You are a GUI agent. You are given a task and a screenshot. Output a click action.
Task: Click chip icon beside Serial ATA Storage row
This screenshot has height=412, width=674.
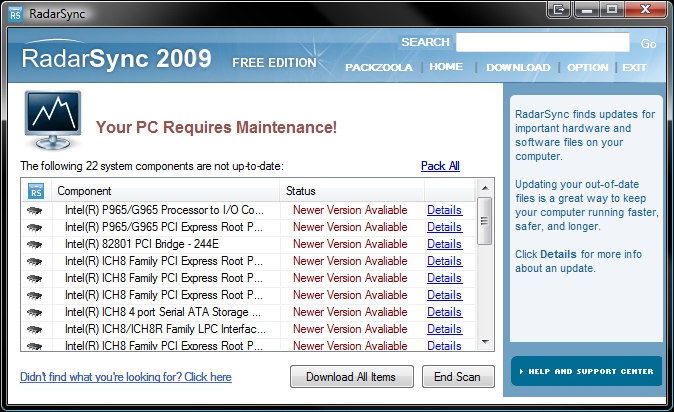(34, 312)
